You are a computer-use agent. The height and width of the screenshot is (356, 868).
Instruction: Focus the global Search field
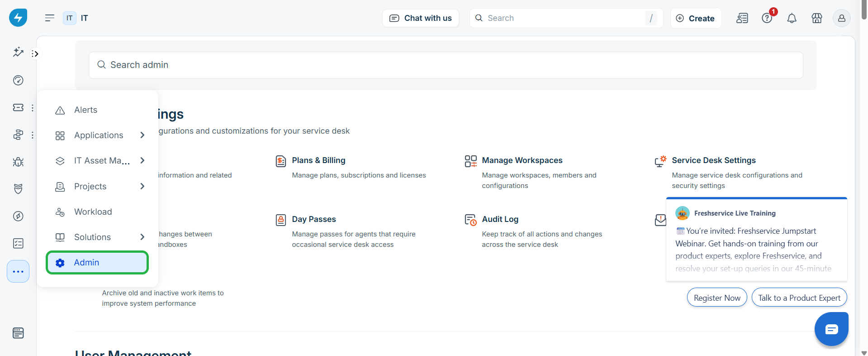[x=566, y=18]
